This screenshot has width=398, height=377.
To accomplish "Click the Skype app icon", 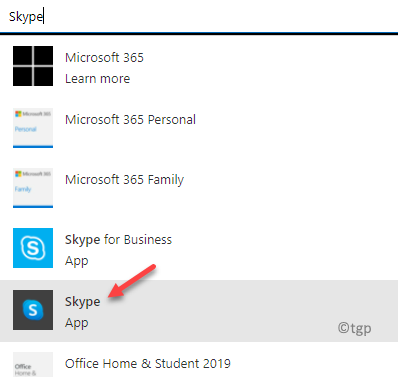I will coord(33,310).
